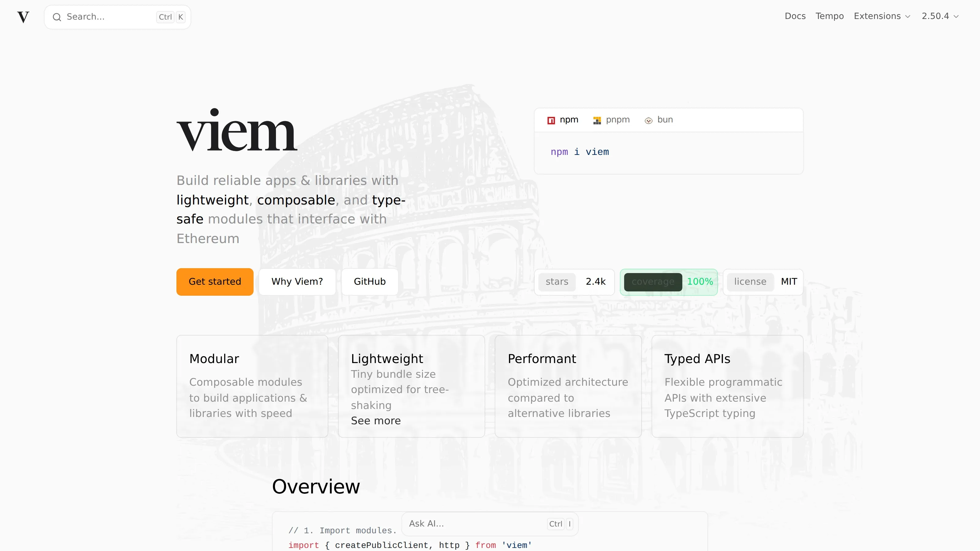Open the 2.50.4 version dropdown

click(940, 16)
